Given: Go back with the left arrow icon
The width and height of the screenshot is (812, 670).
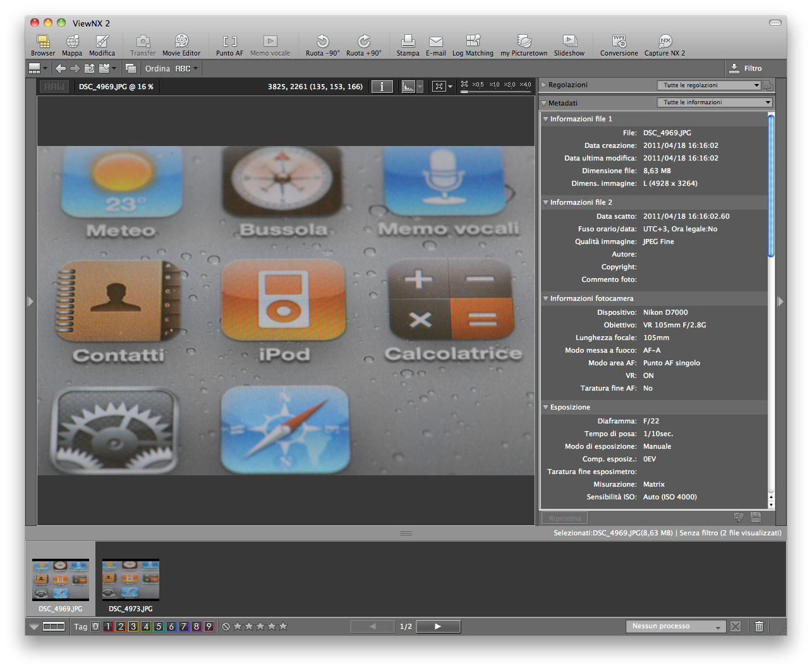Looking at the screenshot, I should [61, 68].
